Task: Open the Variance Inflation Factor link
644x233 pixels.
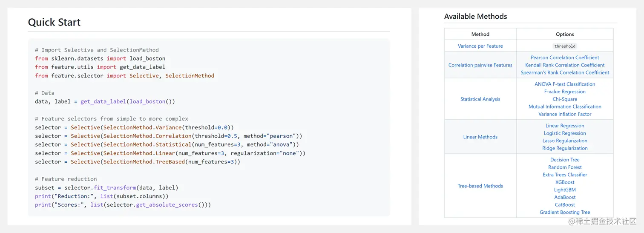Action: coord(565,114)
